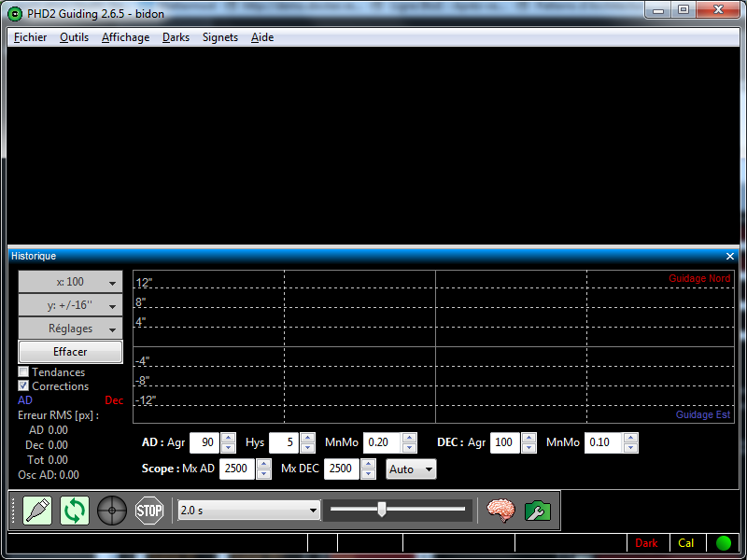This screenshot has height=560, width=747.
Task: Click the Mx DEC field 2500
Action: [341, 469]
